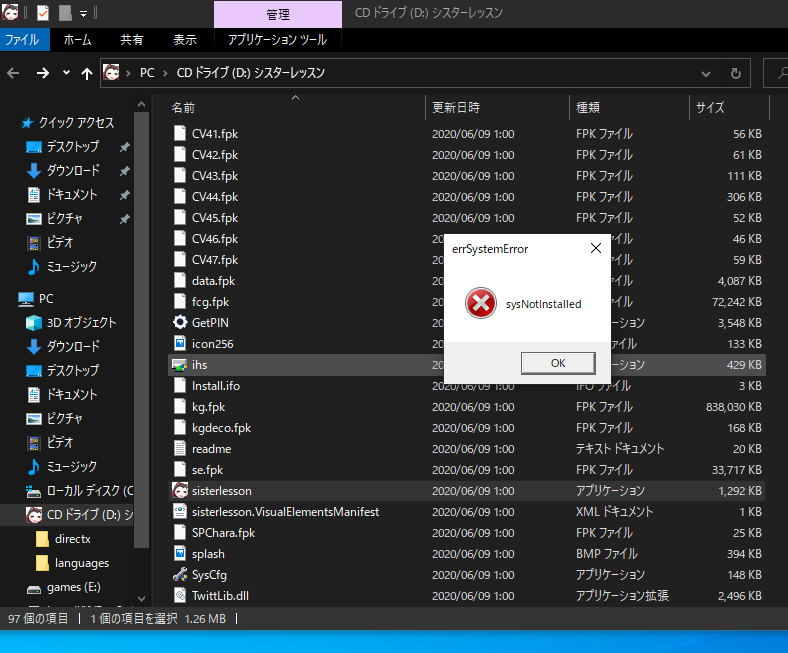Click the ihs application icon
The height and width of the screenshot is (653, 788).
[x=180, y=365]
